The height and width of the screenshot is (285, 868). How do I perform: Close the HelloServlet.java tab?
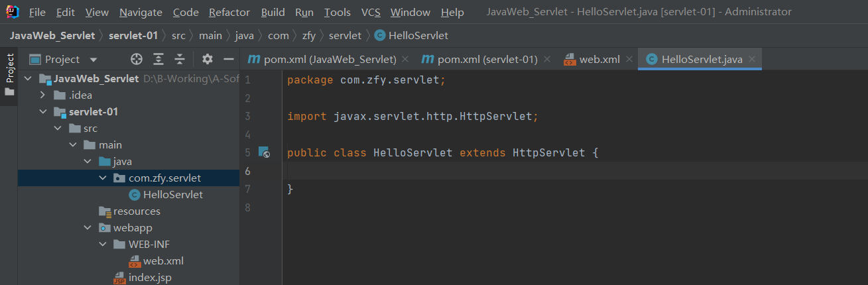[752, 60]
